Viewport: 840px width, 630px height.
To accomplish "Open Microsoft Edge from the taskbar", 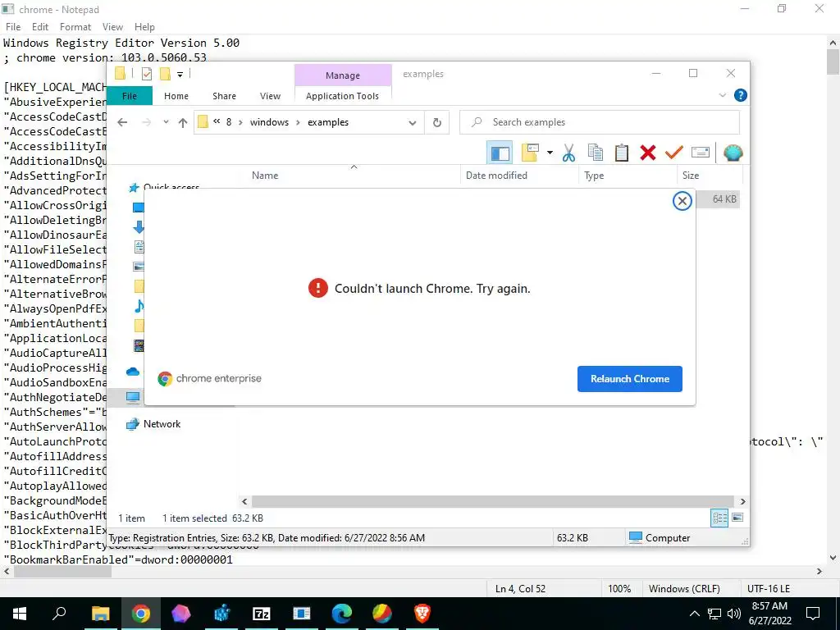I will [342, 614].
